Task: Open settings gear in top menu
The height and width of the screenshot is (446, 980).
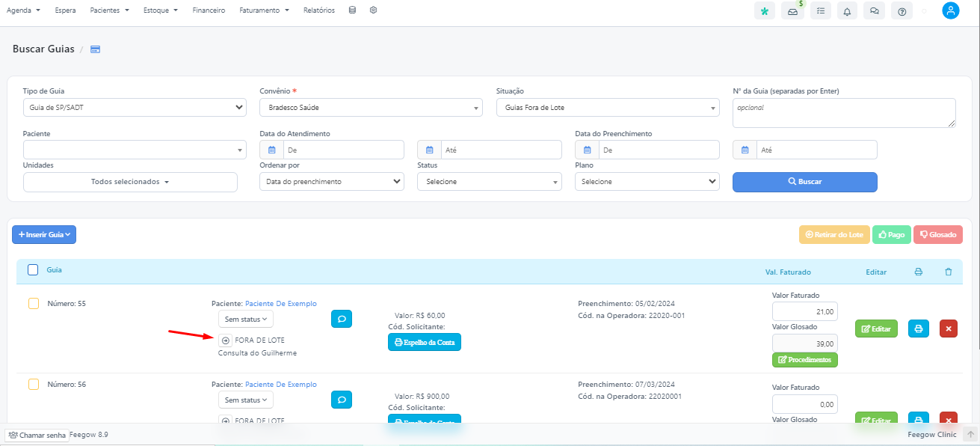Action: coord(373,10)
